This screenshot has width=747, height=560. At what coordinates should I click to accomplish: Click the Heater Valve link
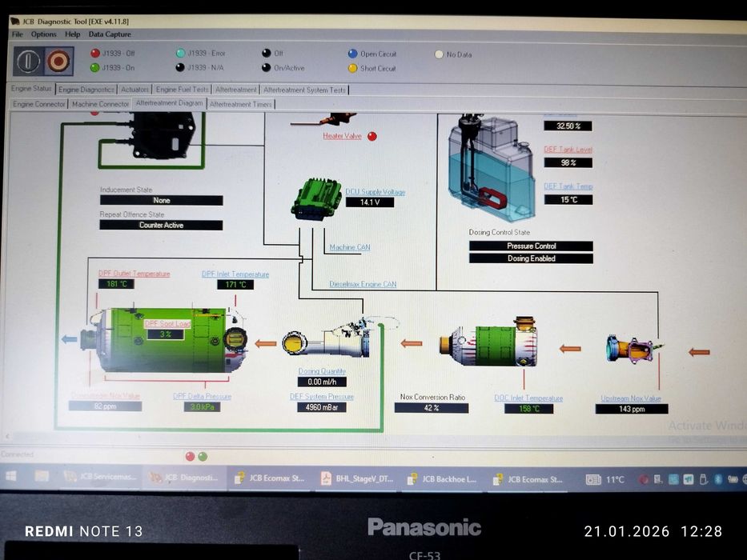pyautogui.click(x=342, y=136)
